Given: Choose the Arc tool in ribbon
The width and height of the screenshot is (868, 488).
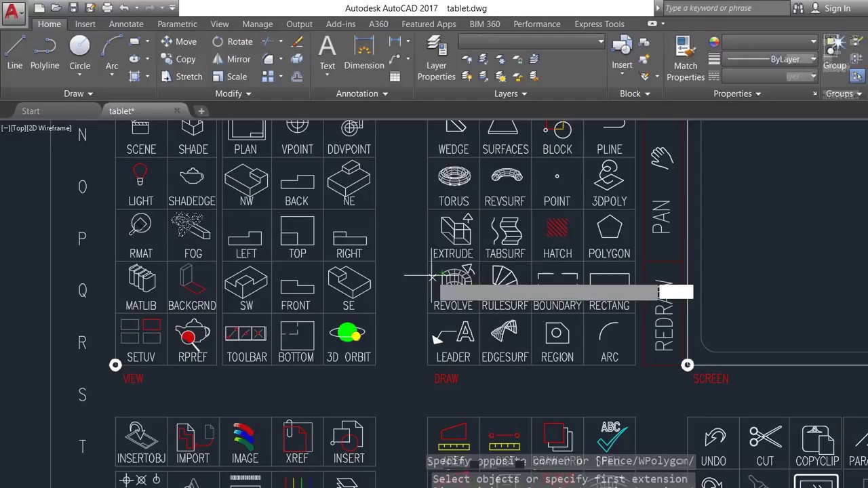Looking at the screenshot, I should 112,53.
